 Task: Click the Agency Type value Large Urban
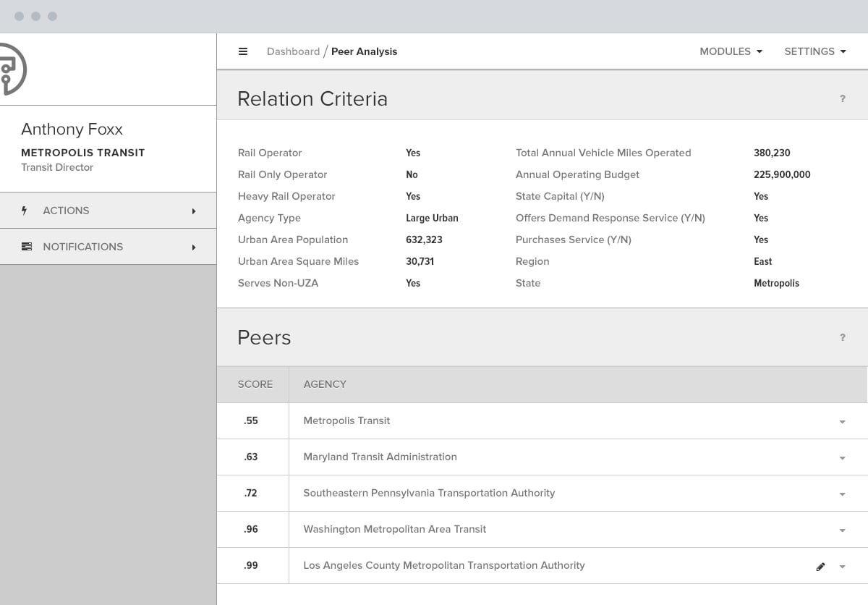[432, 218]
